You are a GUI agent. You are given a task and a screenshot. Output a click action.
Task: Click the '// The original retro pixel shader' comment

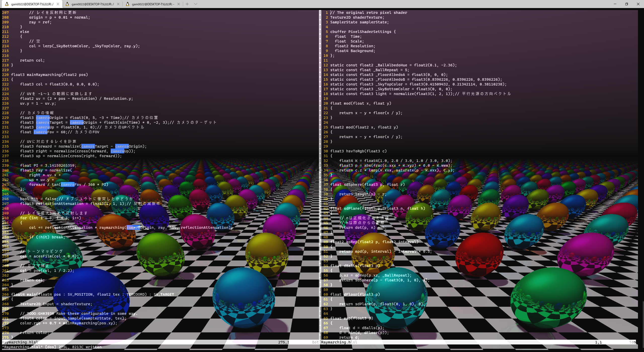point(369,13)
